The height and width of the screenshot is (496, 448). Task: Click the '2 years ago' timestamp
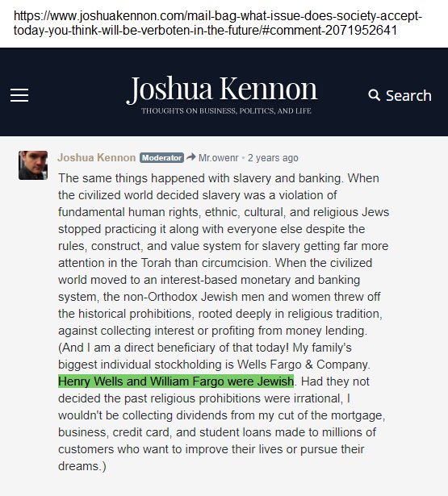point(273,157)
